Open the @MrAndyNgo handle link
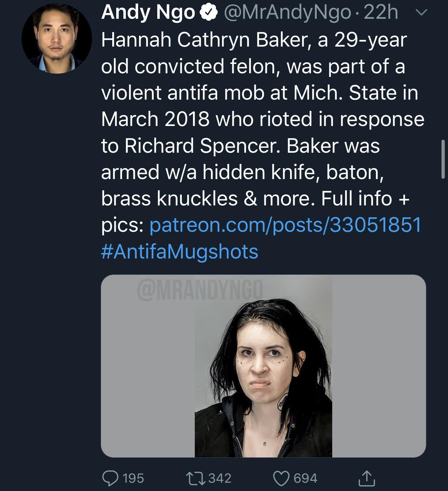448x491 pixels. [x=287, y=13]
